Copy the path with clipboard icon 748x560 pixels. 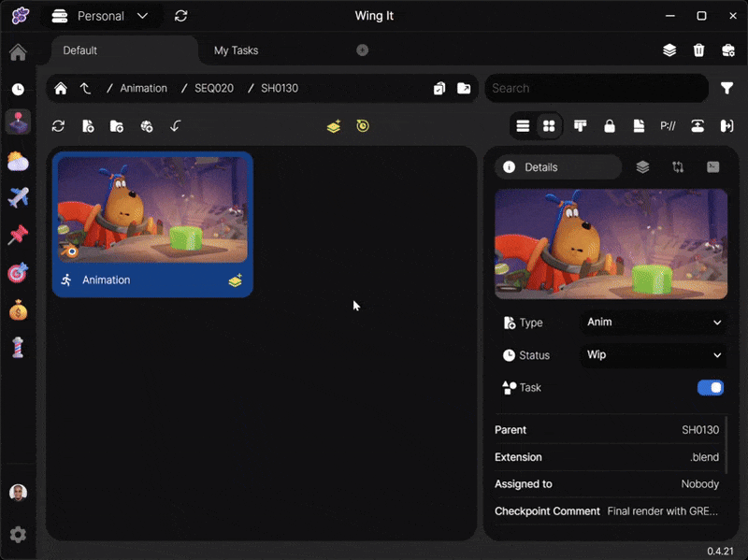[439, 88]
